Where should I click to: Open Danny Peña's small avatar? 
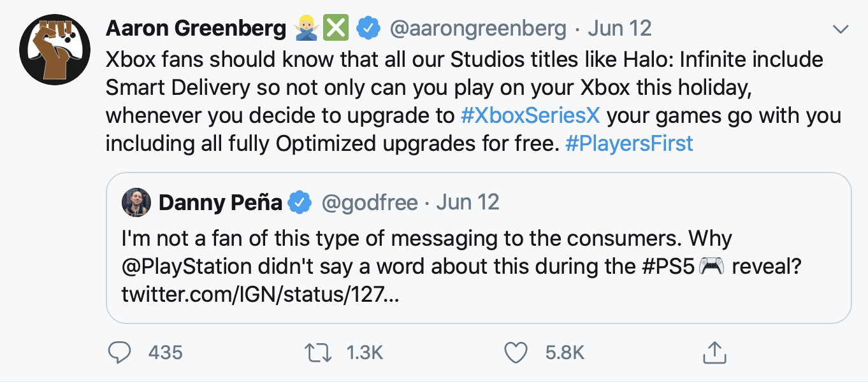point(136,203)
